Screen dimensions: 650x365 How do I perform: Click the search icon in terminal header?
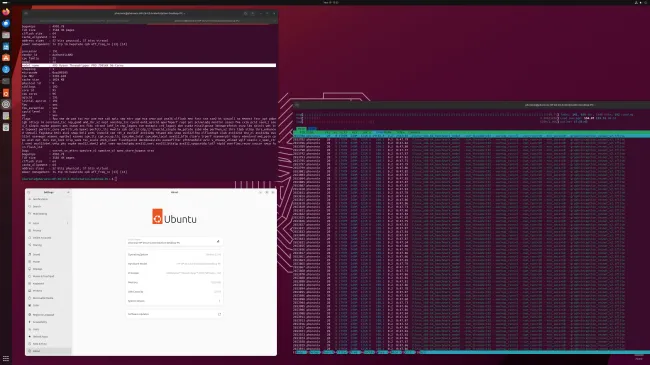[x=245, y=13]
